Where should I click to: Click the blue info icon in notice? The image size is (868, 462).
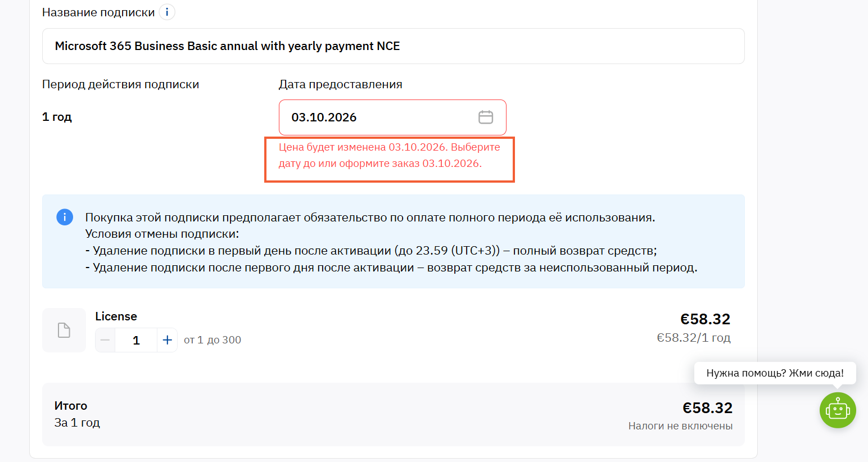click(65, 217)
